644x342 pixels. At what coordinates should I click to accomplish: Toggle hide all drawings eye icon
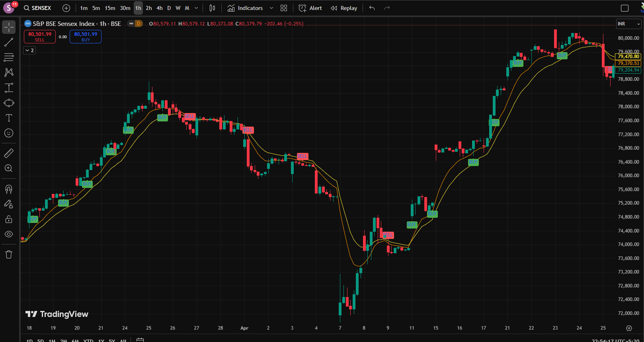pos(9,234)
